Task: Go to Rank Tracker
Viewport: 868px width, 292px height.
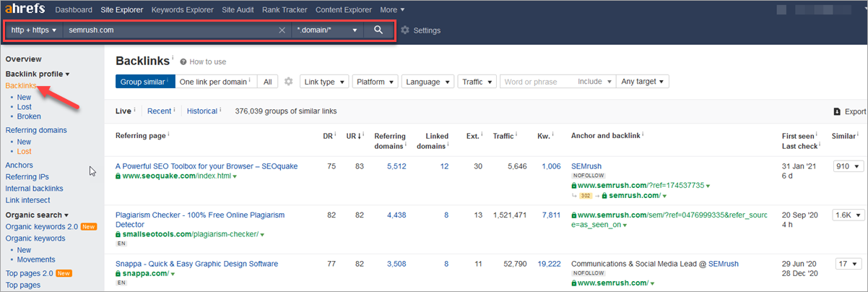Action: click(x=286, y=9)
